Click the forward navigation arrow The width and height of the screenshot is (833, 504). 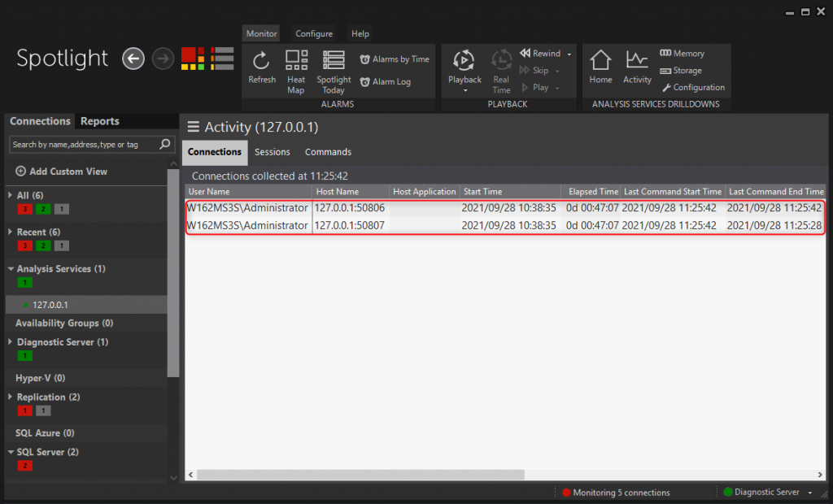[x=163, y=59]
